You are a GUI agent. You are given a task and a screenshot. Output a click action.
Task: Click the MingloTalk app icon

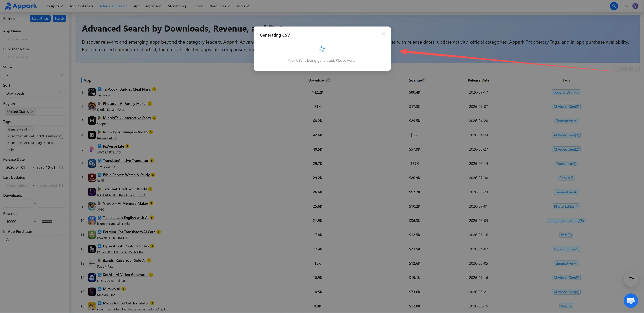tap(92, 121)
